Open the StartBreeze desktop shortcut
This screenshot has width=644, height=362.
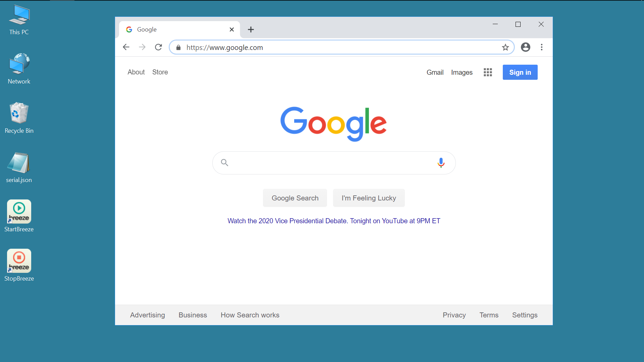coord(19,216)
